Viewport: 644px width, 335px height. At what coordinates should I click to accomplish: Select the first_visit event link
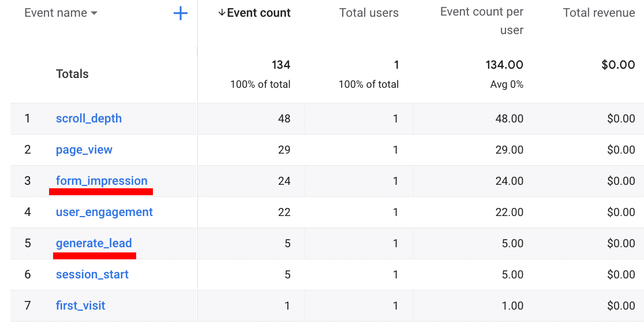tap(81, 306)
